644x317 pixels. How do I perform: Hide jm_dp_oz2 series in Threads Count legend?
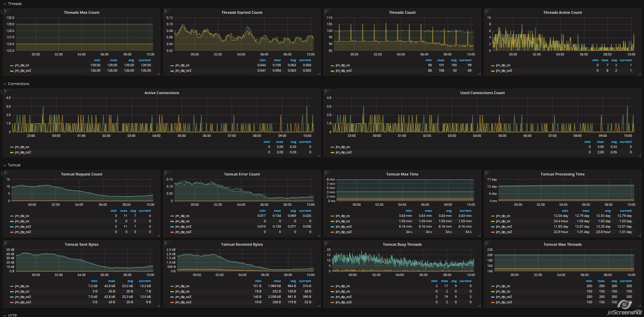tap(343, 71)
